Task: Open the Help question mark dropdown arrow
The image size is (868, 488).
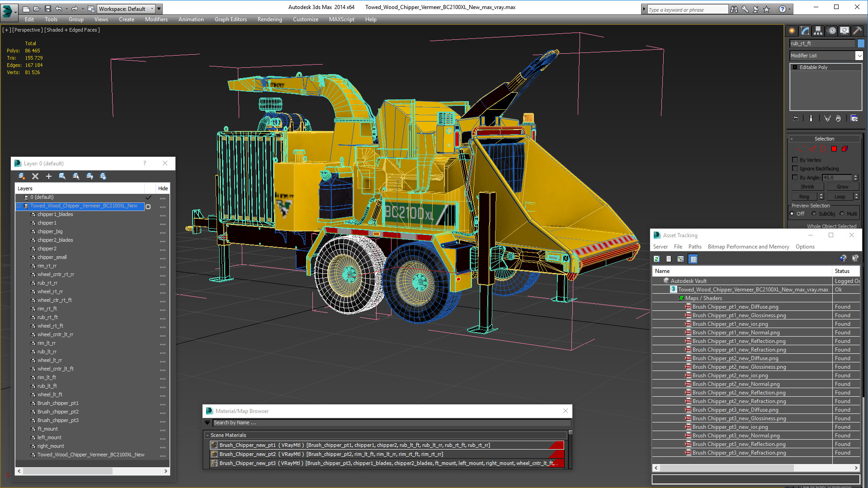Action: (790, 9)
